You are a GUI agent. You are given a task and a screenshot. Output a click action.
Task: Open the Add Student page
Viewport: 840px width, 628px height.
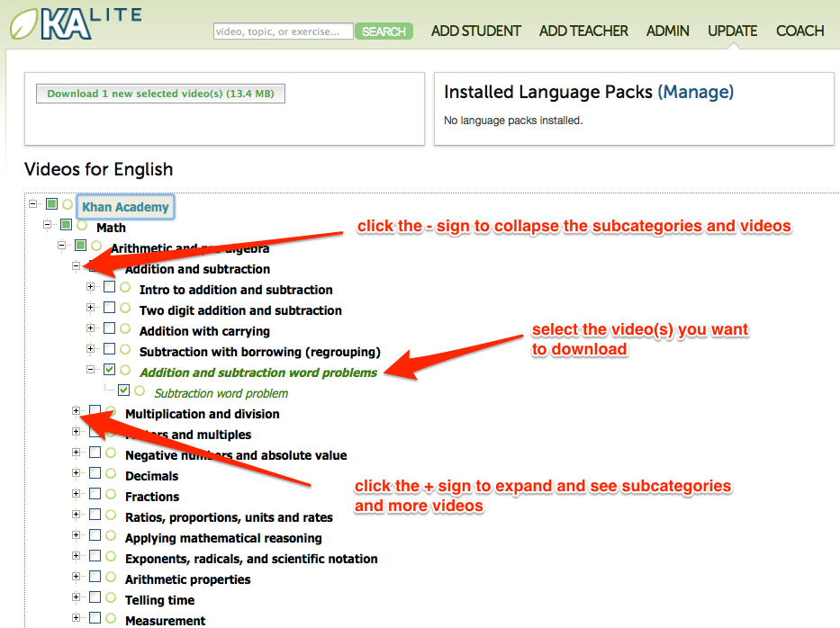click(x=475, y=31)
